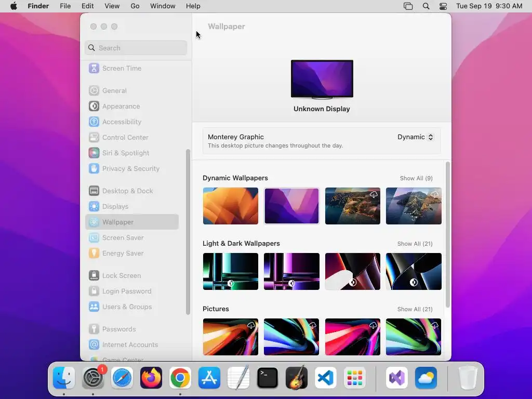Open Spotlight search in menu bar
Screen dimensions: 532x399
[426, 6]
